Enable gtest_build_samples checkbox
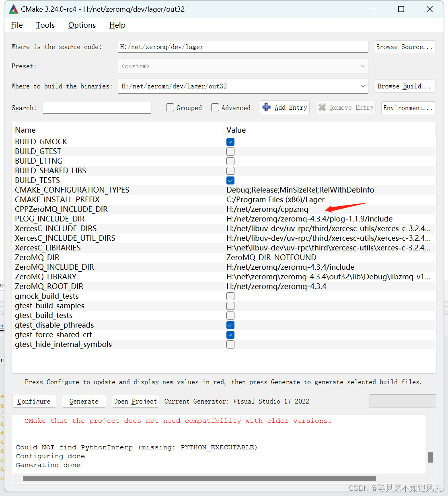448x496 pixels. pyautogui.click(x=230, y=306)
